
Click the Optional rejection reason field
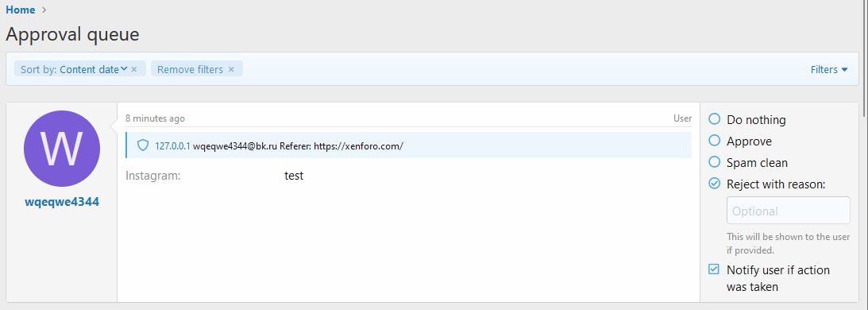pyautogui.click(x=789, y=211)
